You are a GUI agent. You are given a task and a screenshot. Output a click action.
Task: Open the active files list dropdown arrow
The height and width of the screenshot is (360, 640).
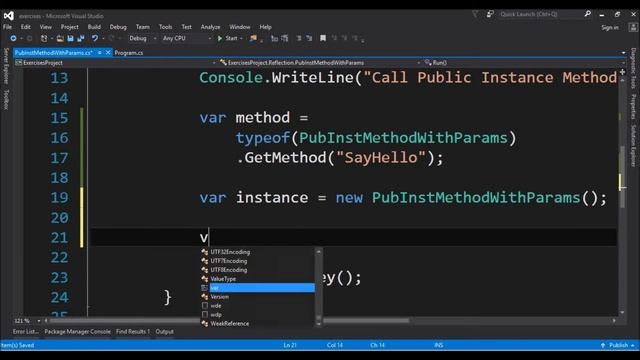click(623, 53)
